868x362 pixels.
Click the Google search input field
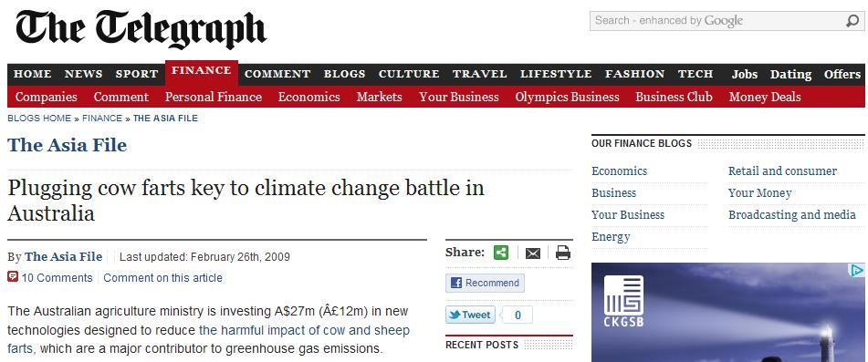pos(716,21)
